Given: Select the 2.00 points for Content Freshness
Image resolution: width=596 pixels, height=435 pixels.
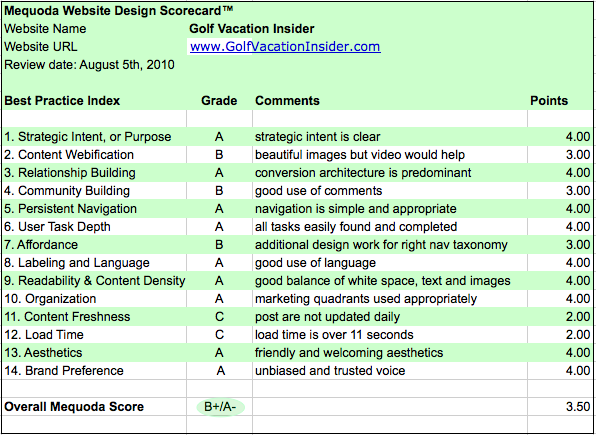Looking at the screenshot, I should [578, 316].
